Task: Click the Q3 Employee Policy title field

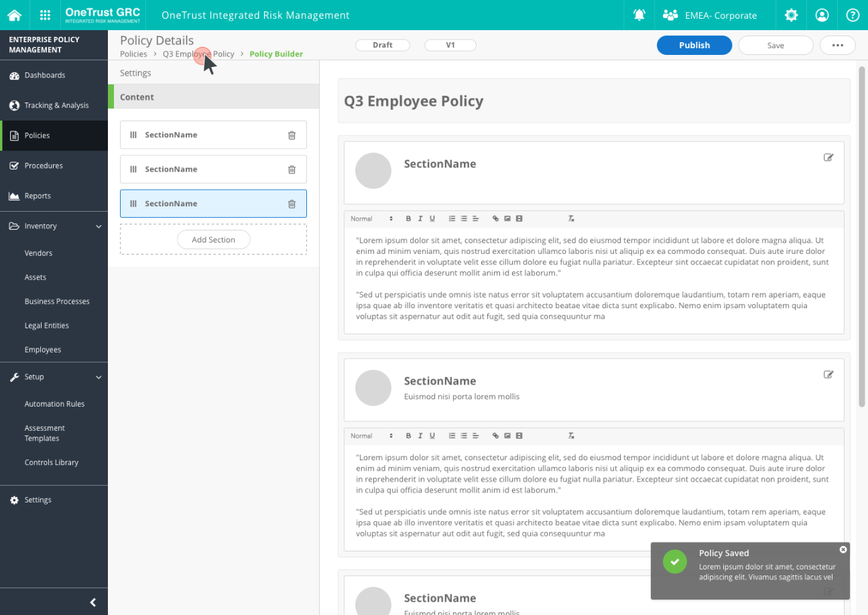Action: pos(594,101)
